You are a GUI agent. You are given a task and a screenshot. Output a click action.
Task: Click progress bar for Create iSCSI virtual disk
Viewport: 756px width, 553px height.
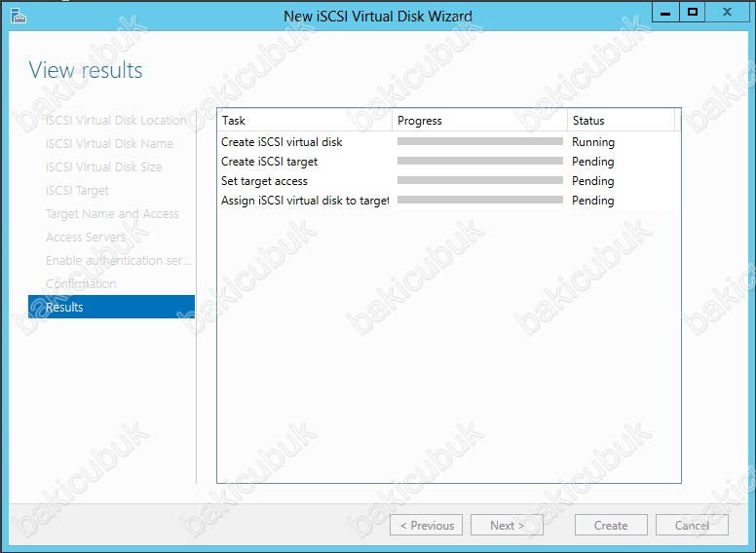coord(480,141)
